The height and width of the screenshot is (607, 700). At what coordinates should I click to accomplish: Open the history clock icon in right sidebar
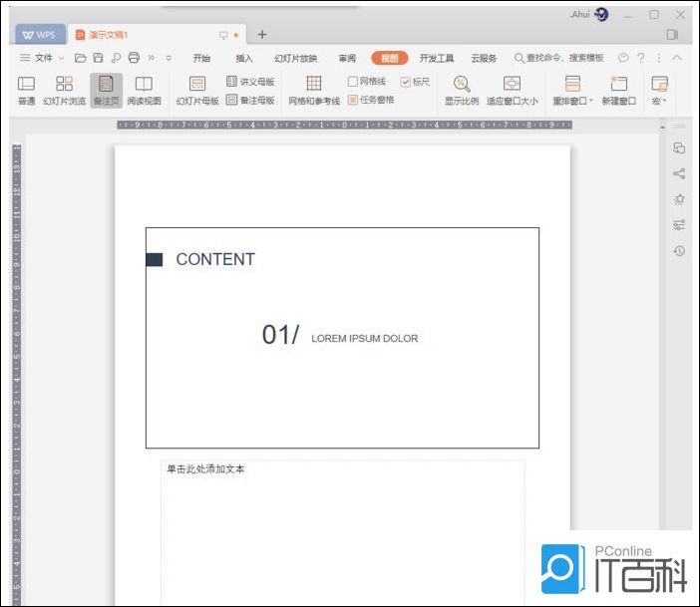click(679, 250)
